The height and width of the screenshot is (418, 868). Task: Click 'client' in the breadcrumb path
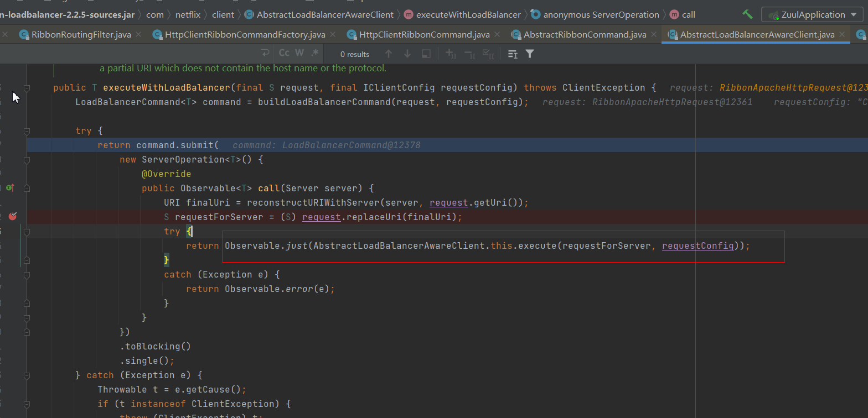coord(223,14)
